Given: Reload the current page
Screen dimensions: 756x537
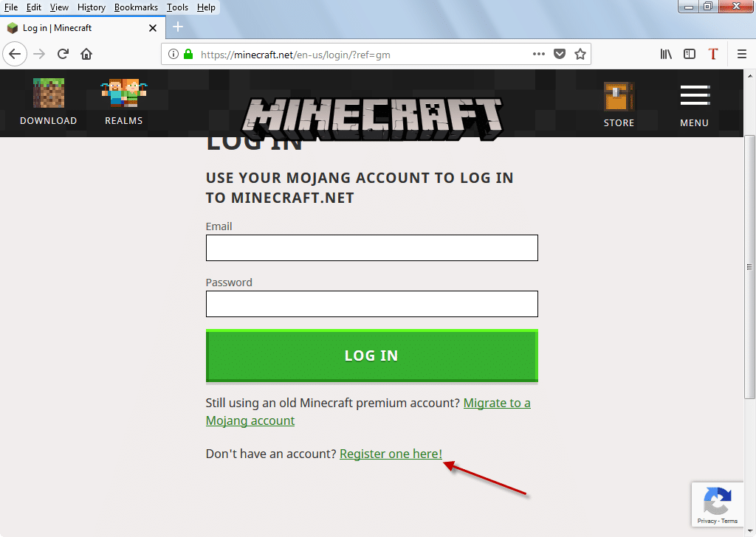Looking at the screenshot, I should (63, 54).
